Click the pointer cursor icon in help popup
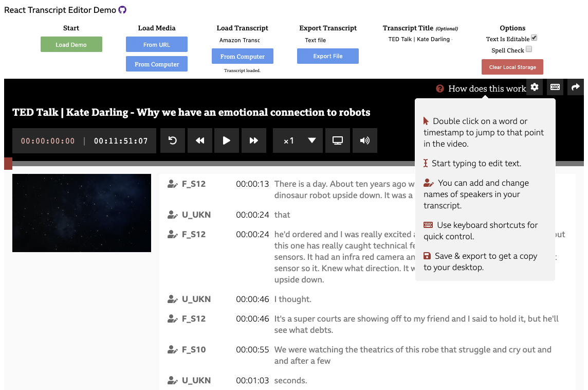This screenshot has width=588, height=390. click(x=426, y=121)
